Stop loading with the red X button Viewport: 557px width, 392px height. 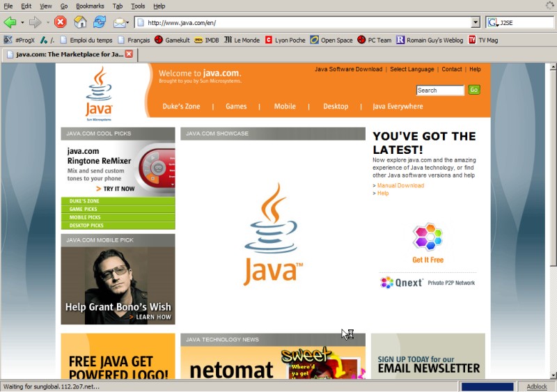[x=61, y=22]
